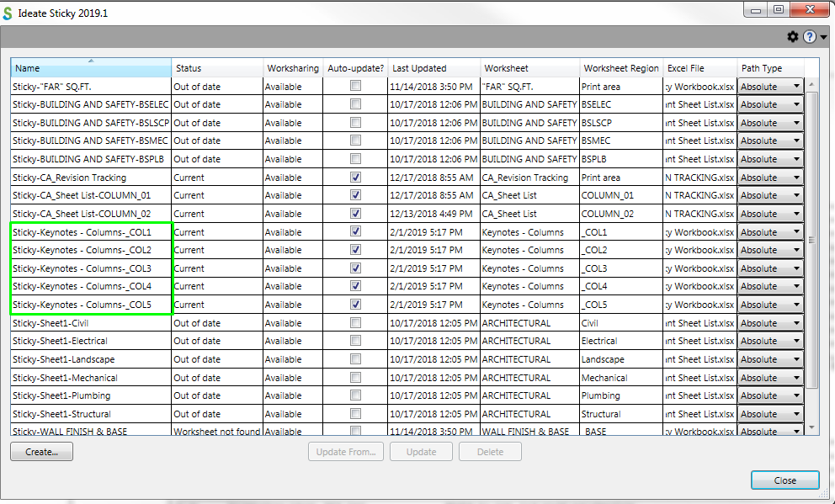835x504 pixels.
Task: Open the settings gear icon
Action: point(792,36)
